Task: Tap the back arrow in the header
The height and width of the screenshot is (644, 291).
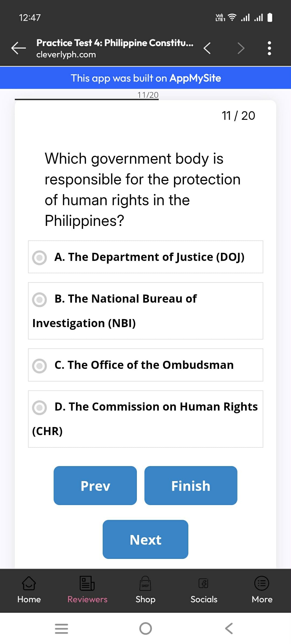Action: click(18, 48)
